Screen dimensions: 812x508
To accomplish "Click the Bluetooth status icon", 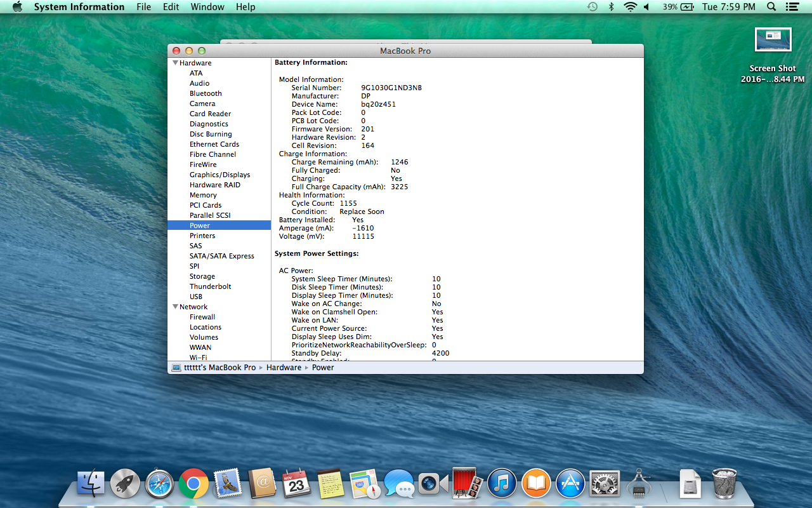I will click(x=611, y=7).
